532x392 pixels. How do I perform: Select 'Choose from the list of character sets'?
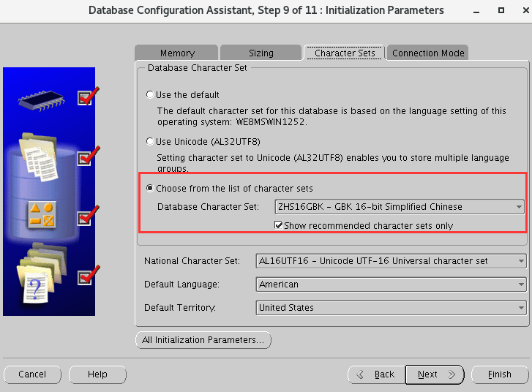(x=151, y=188)
